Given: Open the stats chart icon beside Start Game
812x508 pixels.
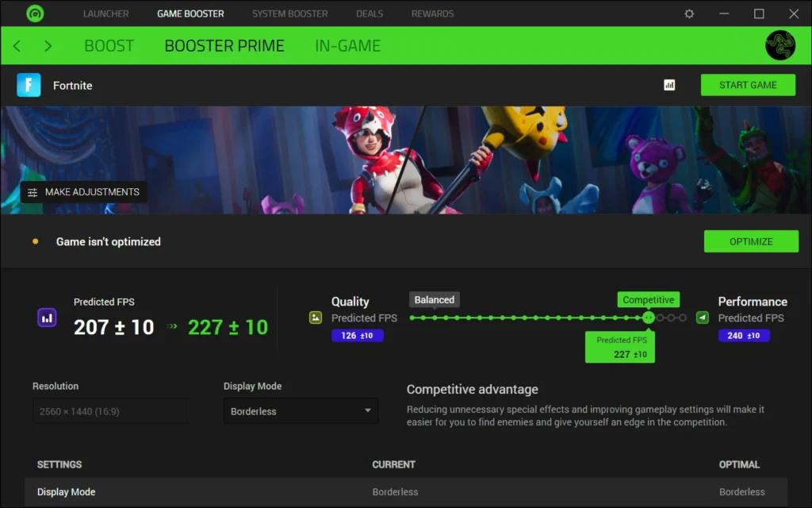Looking at the screenshot, I should (x=669, y=85).
